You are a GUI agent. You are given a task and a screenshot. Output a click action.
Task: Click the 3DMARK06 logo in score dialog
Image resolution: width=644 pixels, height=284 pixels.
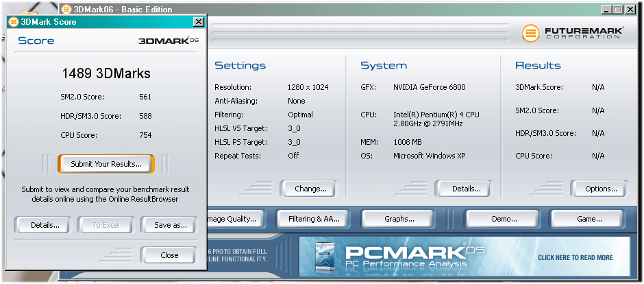pyautogui.click(x=169, y=40)
